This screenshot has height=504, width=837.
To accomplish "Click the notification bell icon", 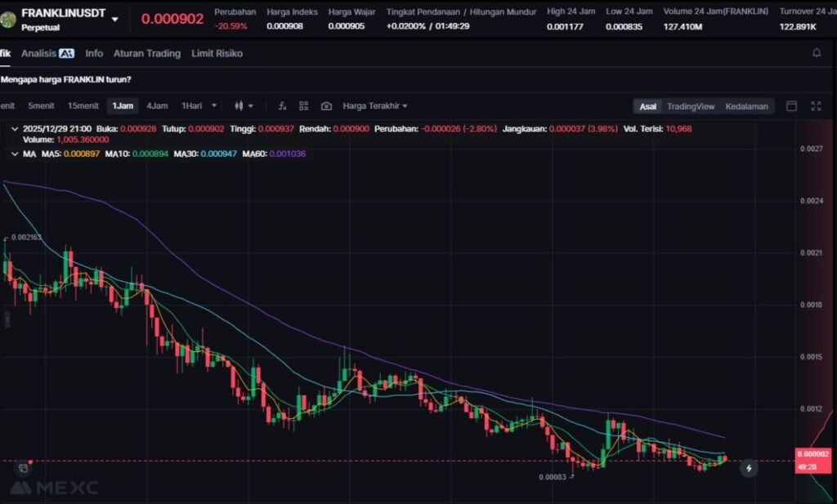I will pos(816,53).
